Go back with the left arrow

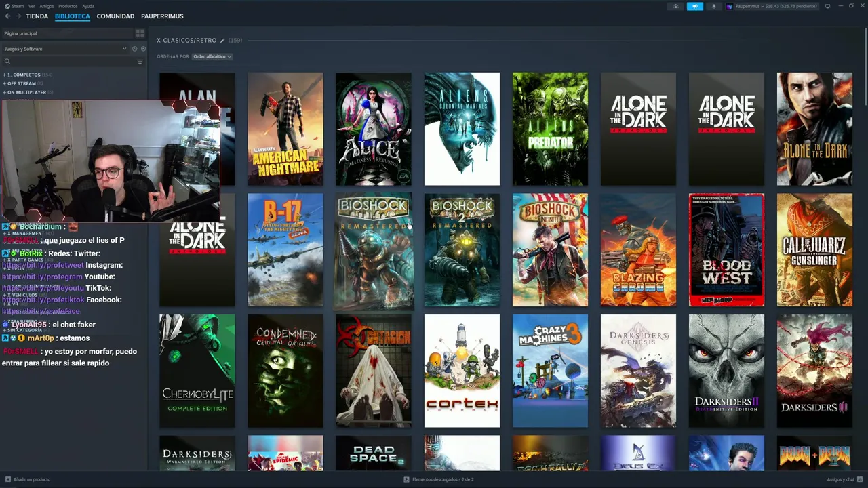click(7, 16)
